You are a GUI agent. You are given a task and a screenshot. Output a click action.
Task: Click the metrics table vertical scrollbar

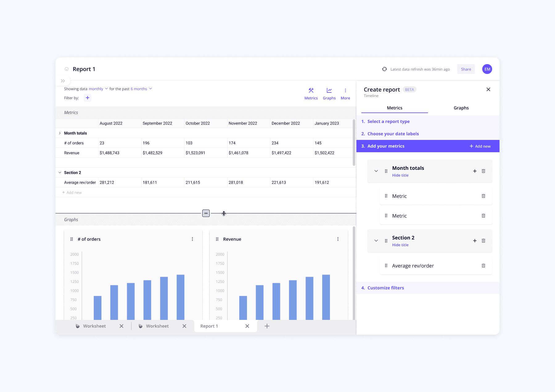pos(354,142)
